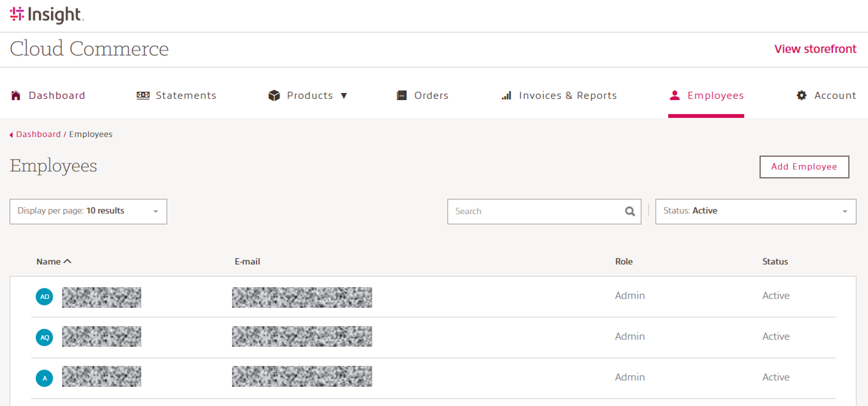Click the Statements money icon

[143, 96]
